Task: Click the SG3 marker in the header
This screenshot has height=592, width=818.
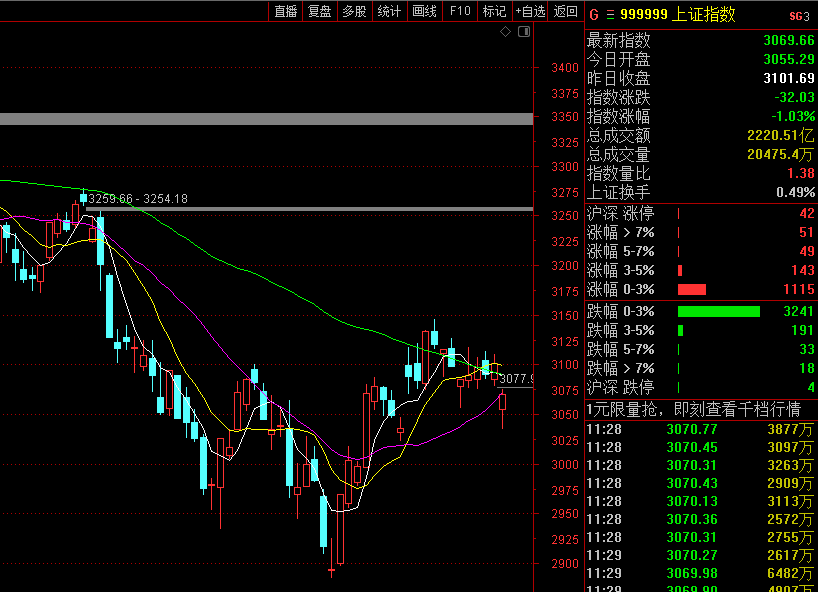Action: pos(799,16)
